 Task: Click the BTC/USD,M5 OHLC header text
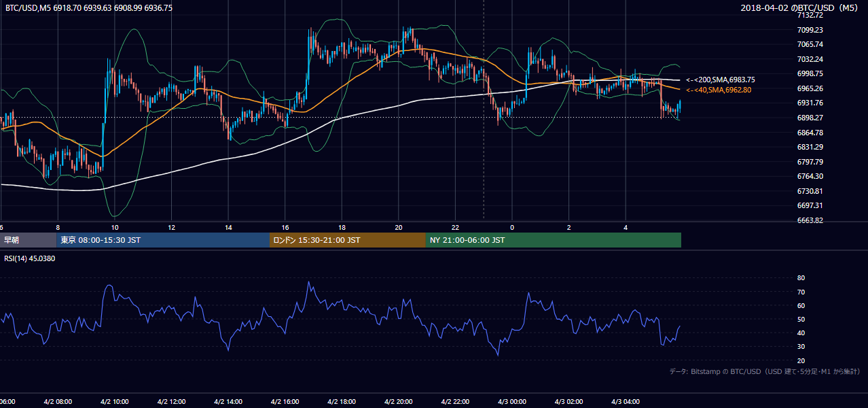coord(89,7)
